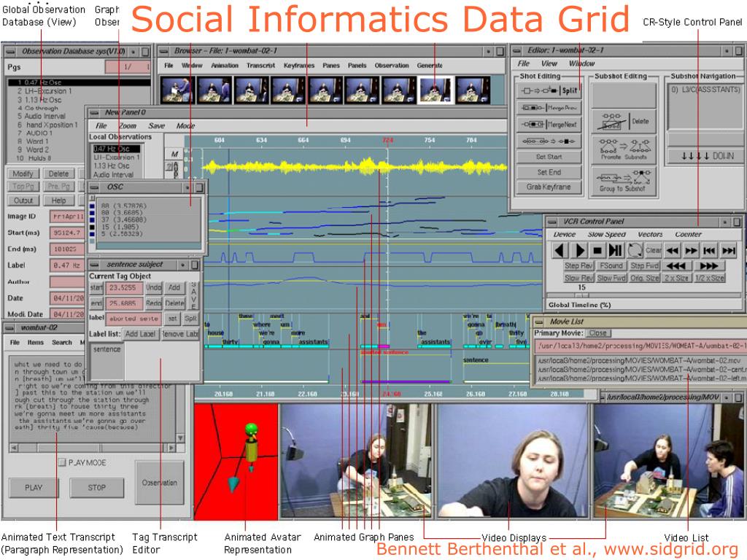Open Vectors menu in VCR Control Panel
747x560 pixels.
pyautogui.click(x=650, y=234)
